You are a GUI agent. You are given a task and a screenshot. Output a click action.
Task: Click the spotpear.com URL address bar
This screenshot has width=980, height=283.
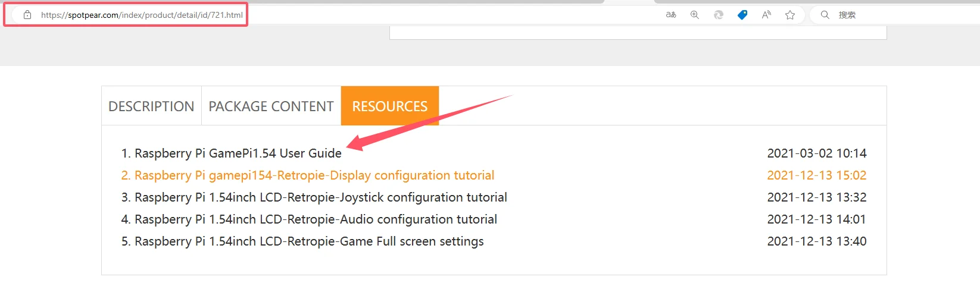[x=142, y=15]
